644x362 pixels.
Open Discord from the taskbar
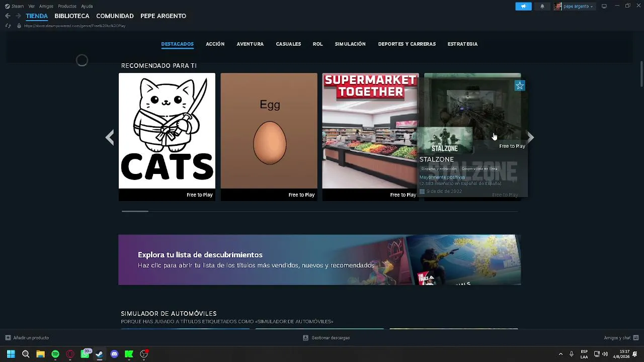[114, 354]
